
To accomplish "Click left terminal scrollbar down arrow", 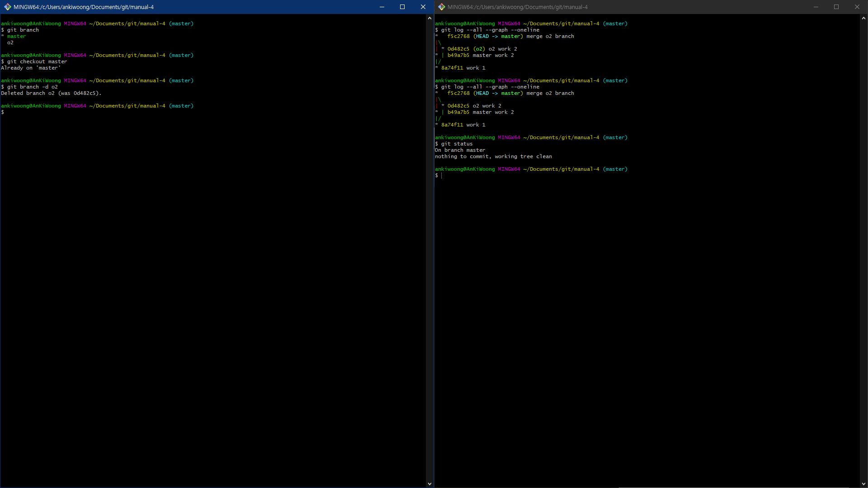I will pyautogui.click(x=429, y=483).
